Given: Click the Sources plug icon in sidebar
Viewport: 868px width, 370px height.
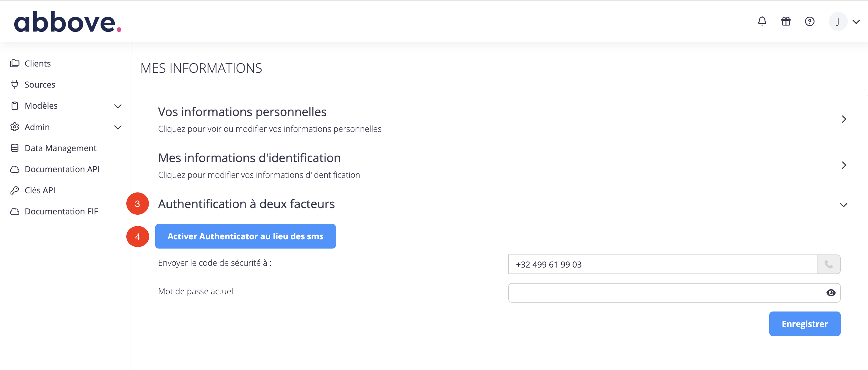Looking at the screenshot, I should 15,84.
